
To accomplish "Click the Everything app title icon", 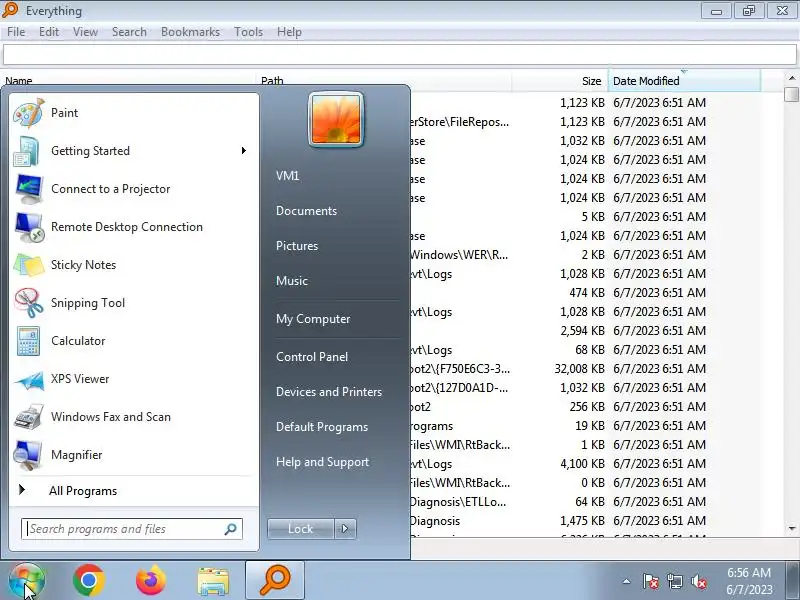I will (10, 10).
